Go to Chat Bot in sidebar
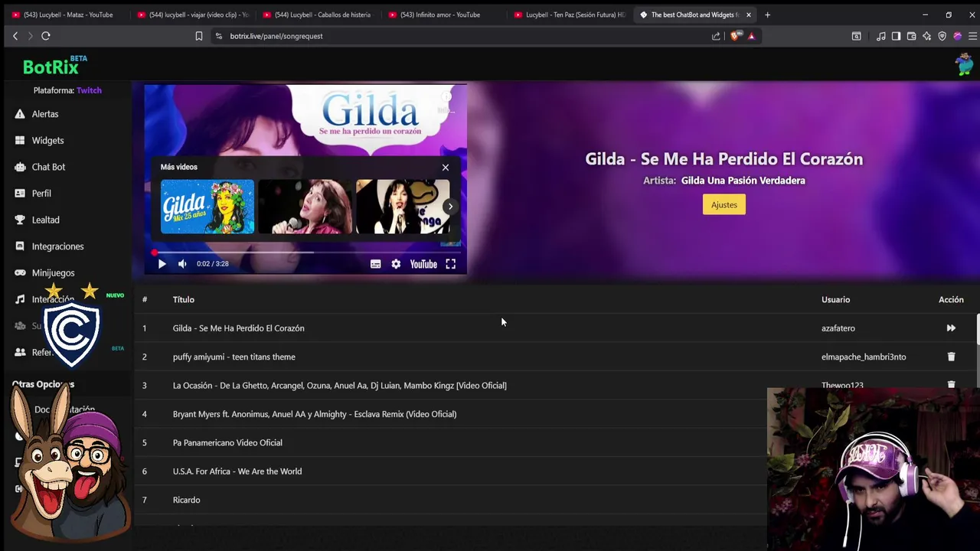Screen dimensions: 980x551 tap(48, 167)
